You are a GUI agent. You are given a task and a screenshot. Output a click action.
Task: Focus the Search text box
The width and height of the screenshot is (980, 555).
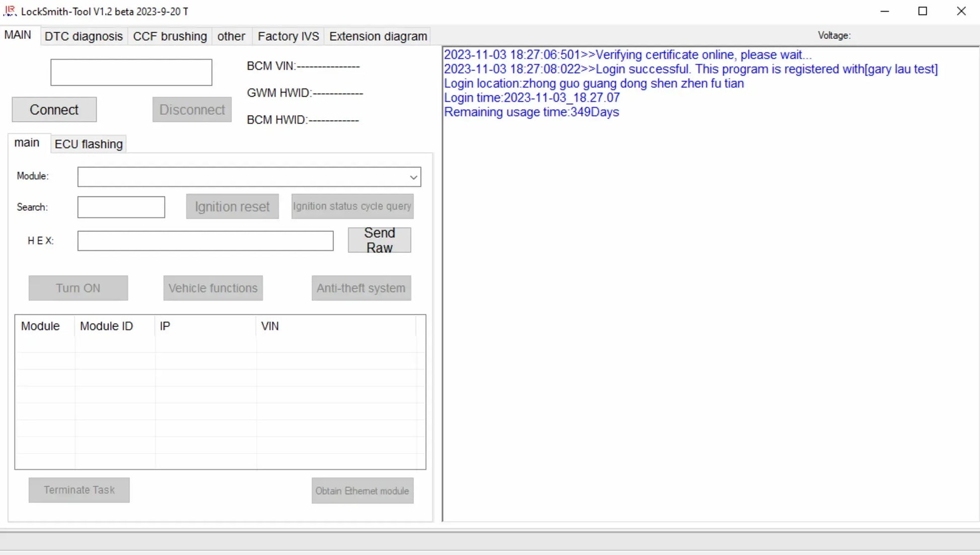121,207
